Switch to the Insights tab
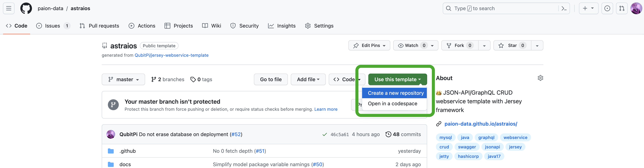Viewport: 644px width, 168px height. click(282, 26)
